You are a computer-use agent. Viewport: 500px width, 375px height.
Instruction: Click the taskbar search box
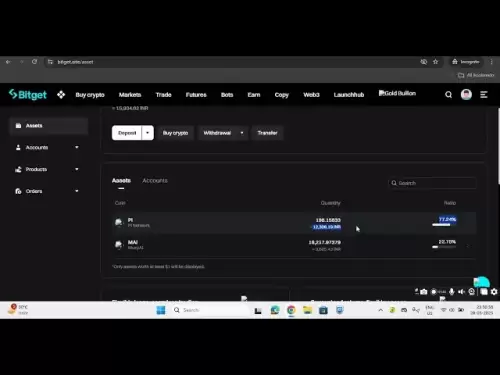click(210, 310)
